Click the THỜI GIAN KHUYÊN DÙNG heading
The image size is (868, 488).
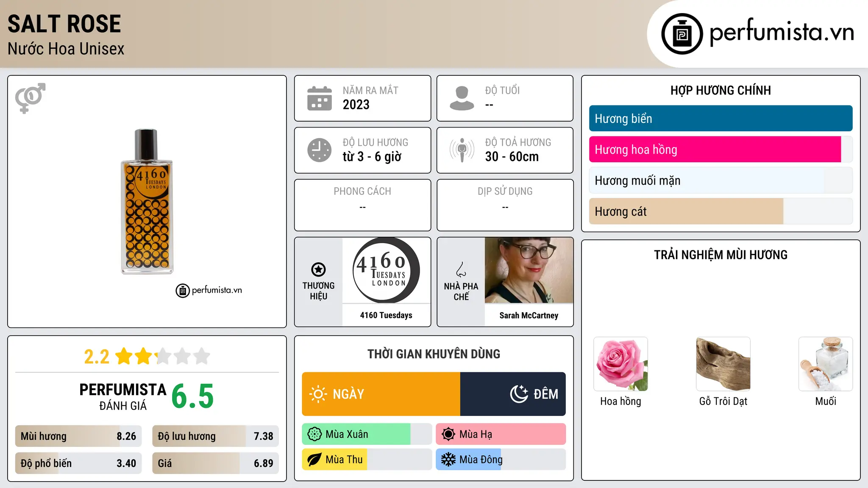[x=434, y=354]
